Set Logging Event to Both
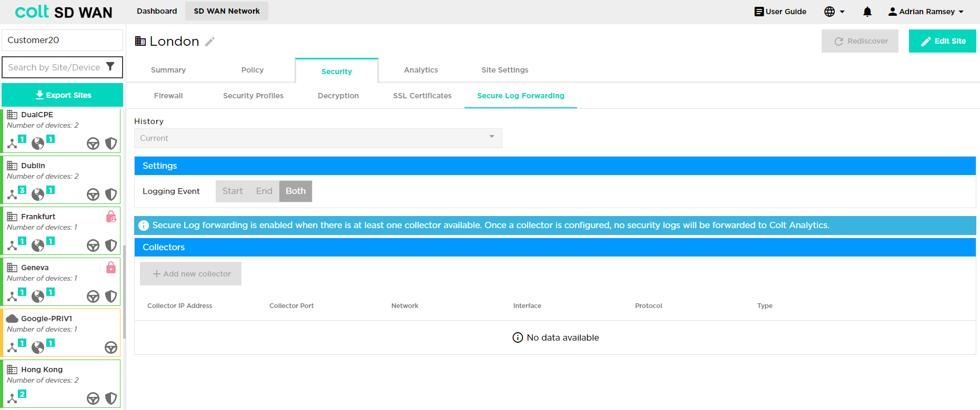Image resolution: width=980 pixels, height=410 pixels. click(x=296, y=191)
